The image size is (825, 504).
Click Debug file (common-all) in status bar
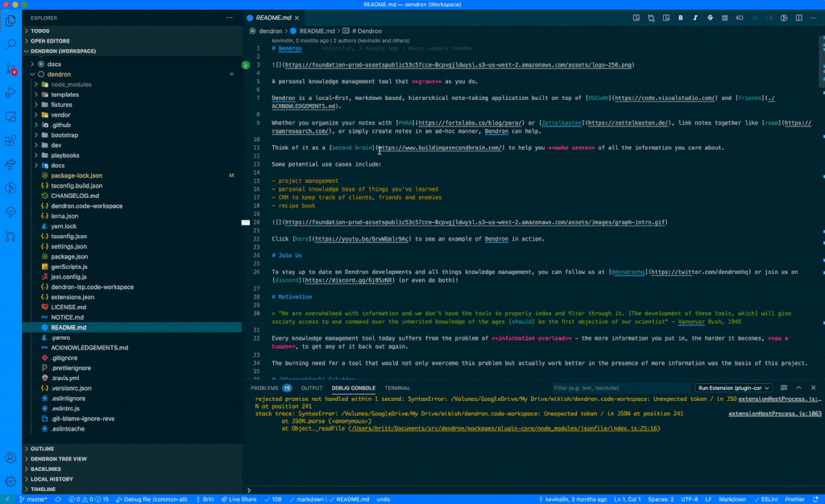pos(151,499)
